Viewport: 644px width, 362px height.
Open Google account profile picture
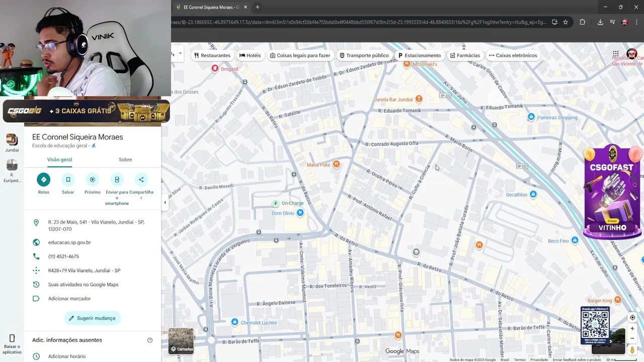[x=632, y=54]
